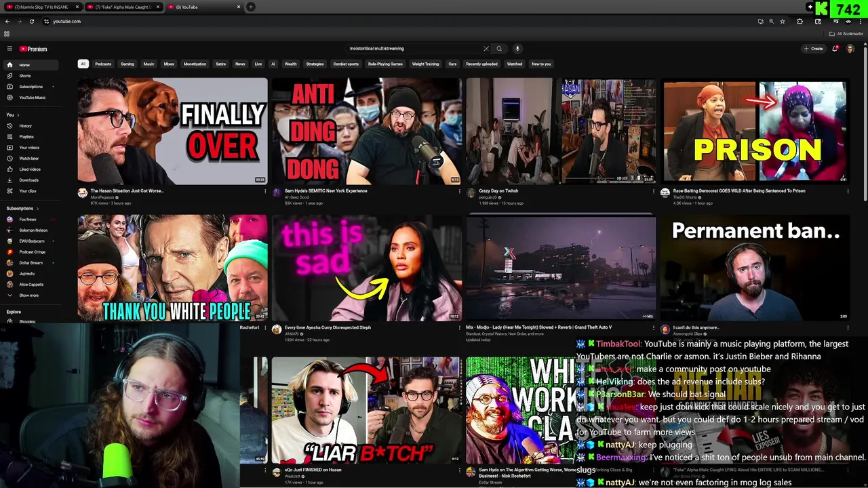Bookmark this page with the star
868x488 pixels.
[x=783, y=21]
